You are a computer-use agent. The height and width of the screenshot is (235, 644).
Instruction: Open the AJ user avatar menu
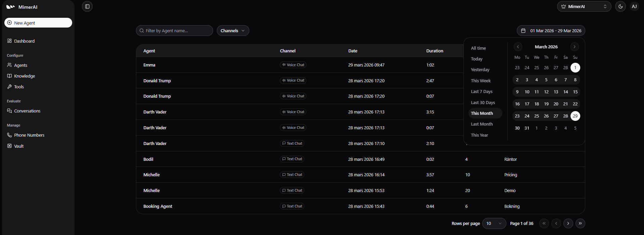point(634,6)
